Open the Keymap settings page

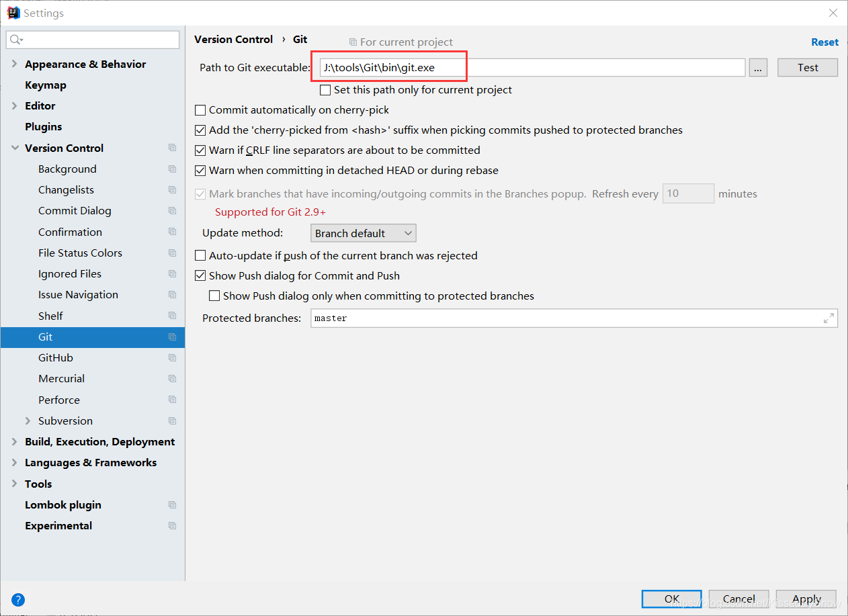46,85
